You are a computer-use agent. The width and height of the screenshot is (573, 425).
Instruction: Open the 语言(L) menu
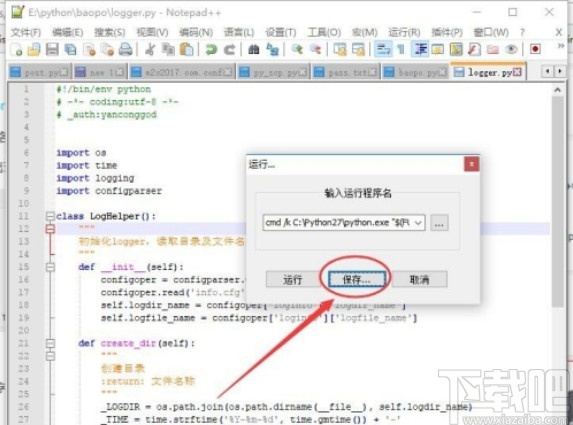point(239,33)
